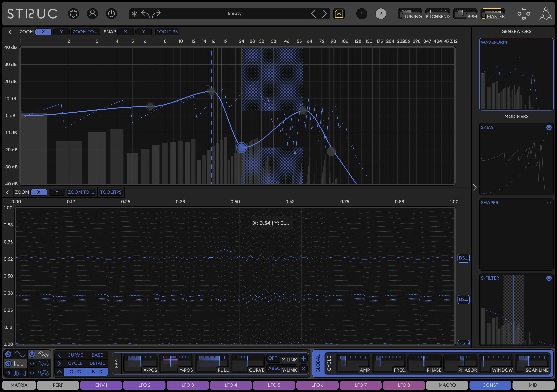
Task: Select the harmonic bars generator icon
Action: click(20, 363)
